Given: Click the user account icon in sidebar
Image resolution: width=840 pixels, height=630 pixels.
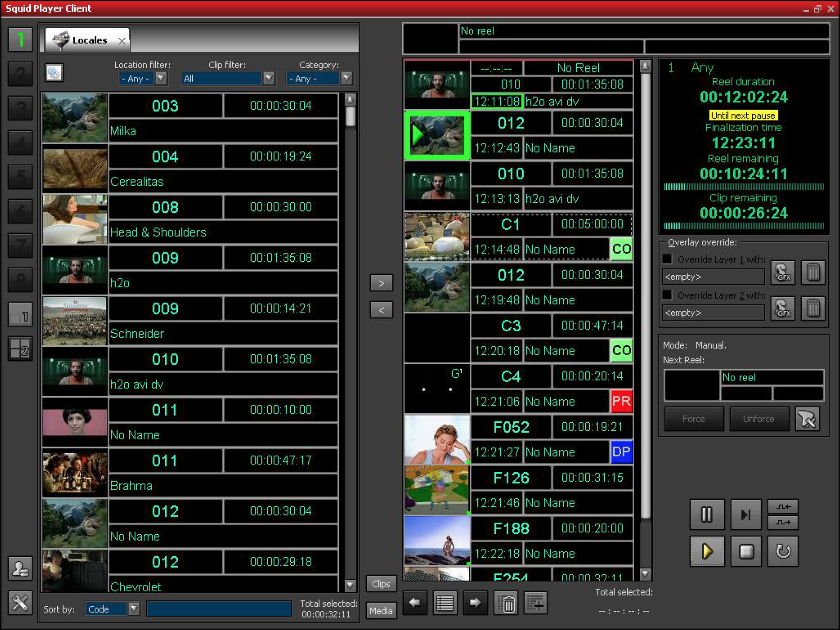Looking at the screenshot, I should point(20,568).
